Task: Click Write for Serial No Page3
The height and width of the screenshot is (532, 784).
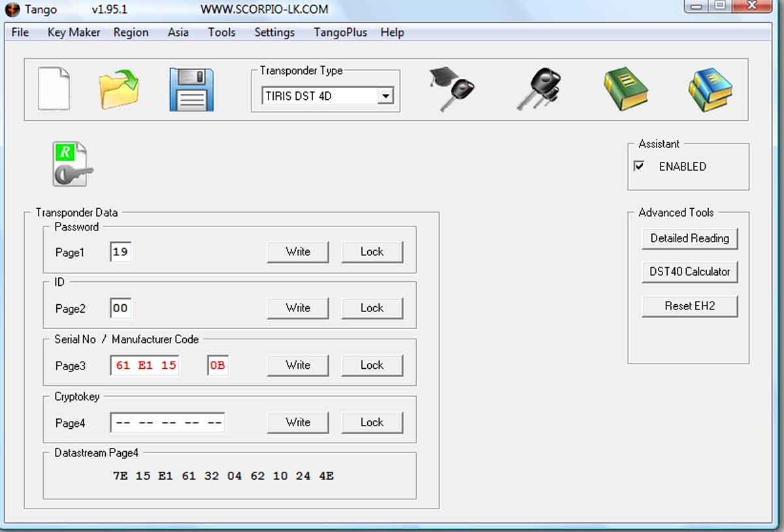Action: [x=298, y=366]
